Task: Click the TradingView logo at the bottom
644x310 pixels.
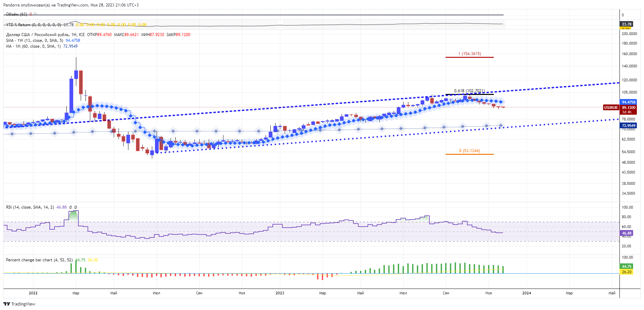Action: pos(19,304)
